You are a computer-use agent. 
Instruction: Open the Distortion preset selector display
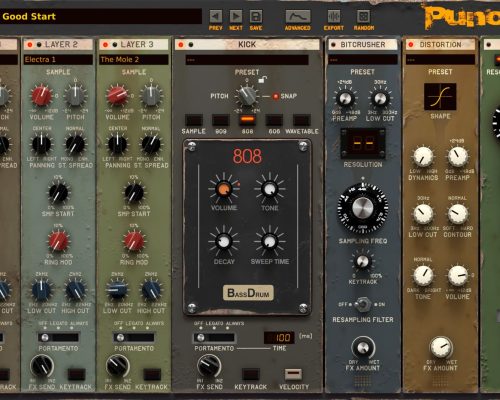[440, 60]
